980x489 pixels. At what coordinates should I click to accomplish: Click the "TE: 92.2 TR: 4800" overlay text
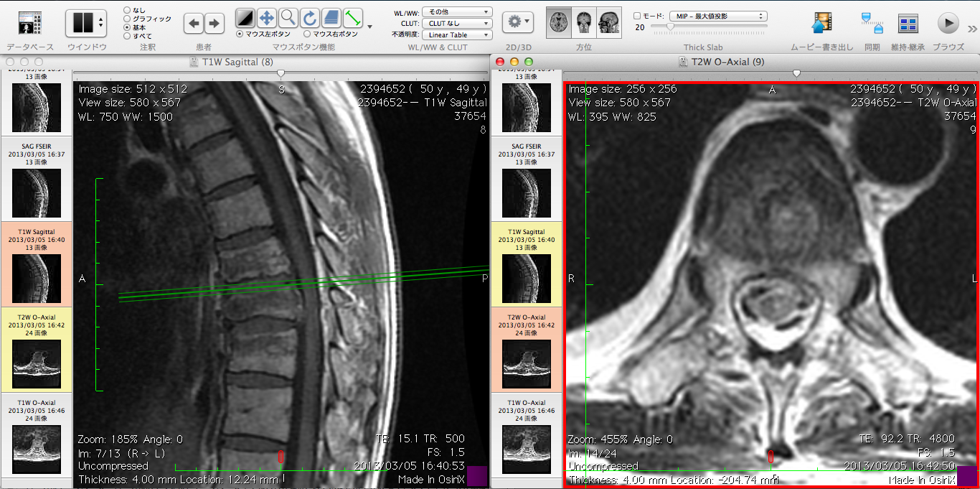point(907,438)
